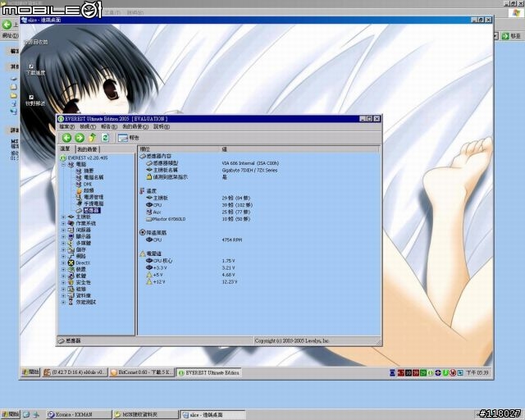Click the Up-level arrow icon in EVEREST toolbar
Viewport: 525px width, 420px height.
pyautogui.click(x=93, y=138)
